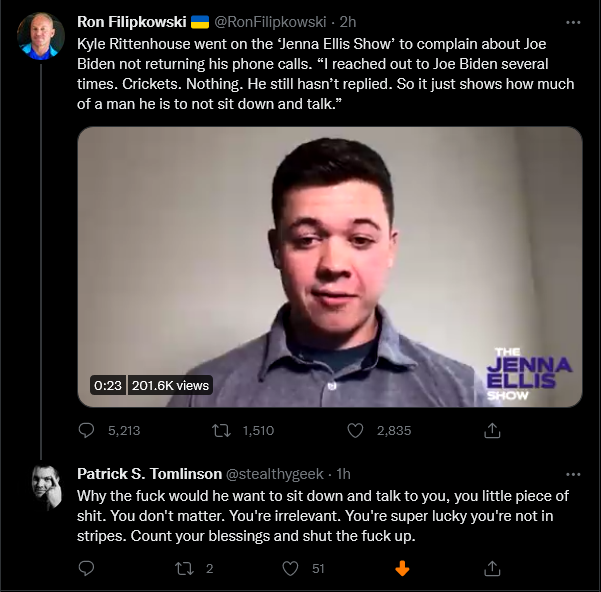Viewport: 601px width, 592px height.
Task: Reply to Patrick S. Tomlinson's tweet
Action: click(86, 568)
